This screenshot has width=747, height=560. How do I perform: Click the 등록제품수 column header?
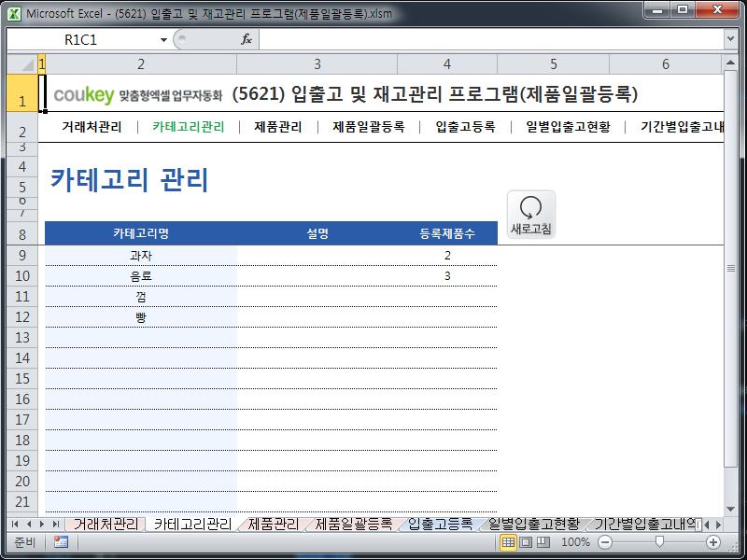pos(447,233)
